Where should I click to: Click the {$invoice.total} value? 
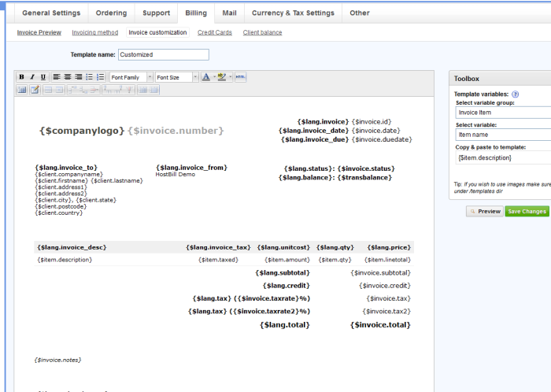pos(380,325)
